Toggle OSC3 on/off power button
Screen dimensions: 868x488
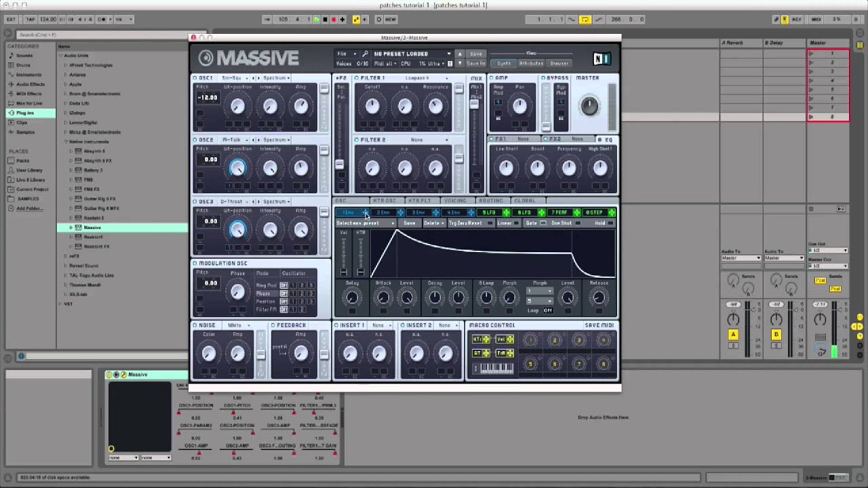pyautogui.click(x=195, y=201)
